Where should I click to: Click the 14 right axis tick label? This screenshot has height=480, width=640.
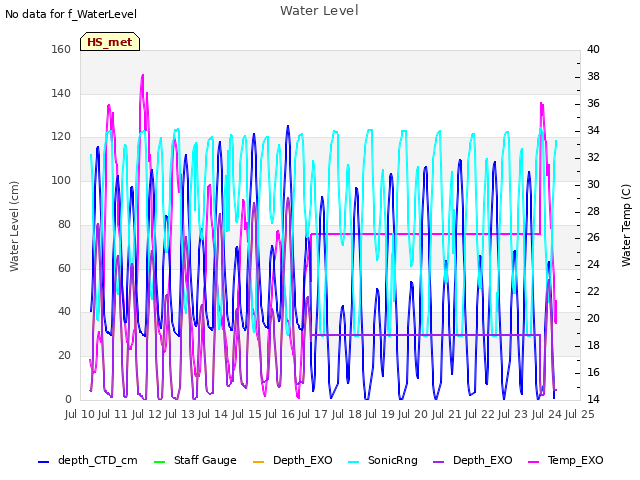593,399
